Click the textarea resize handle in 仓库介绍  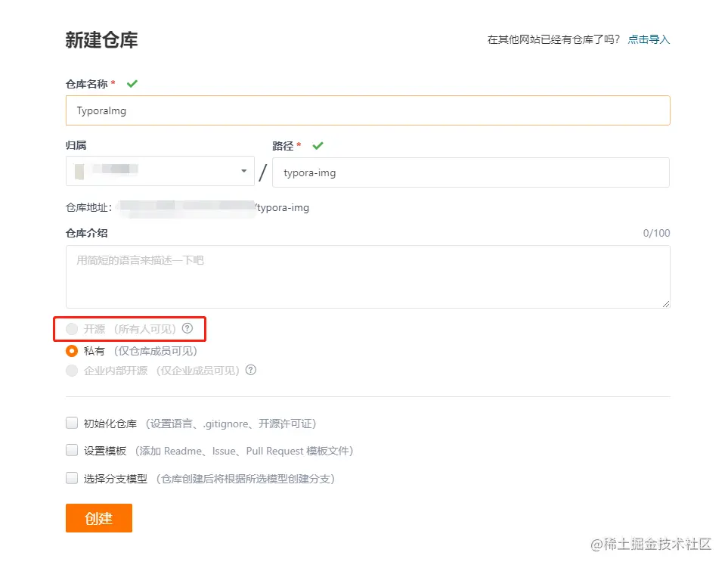tap(666, 304)
